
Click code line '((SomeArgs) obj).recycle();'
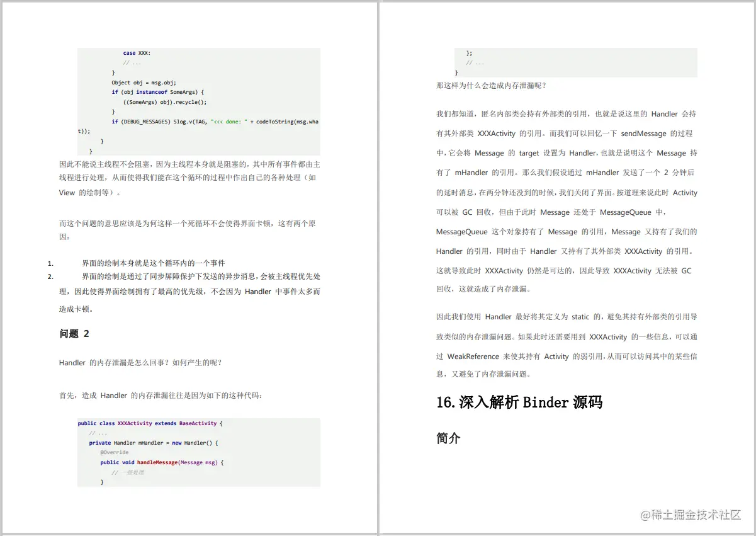click(x=165, y=101)
